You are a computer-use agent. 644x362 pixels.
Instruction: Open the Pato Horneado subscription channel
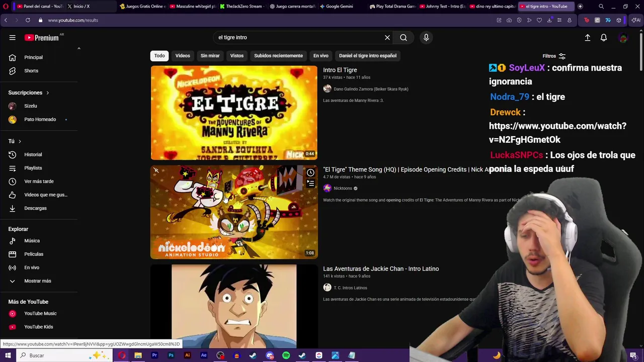click(39, 120)
